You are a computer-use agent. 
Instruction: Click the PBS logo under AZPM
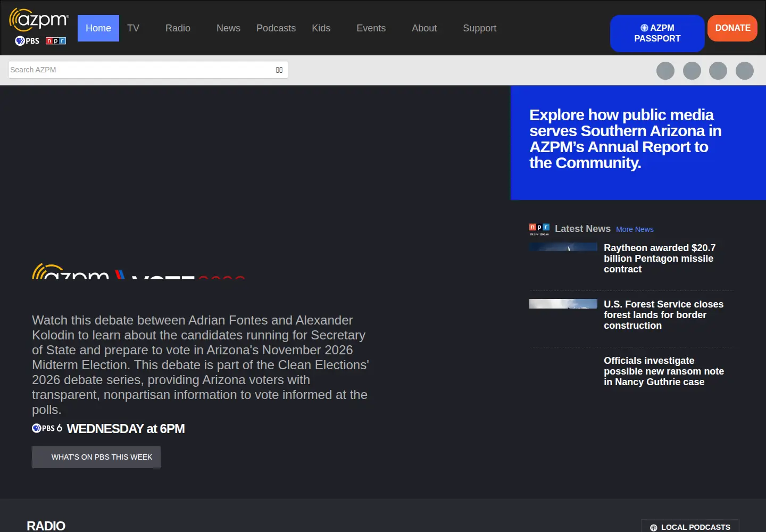point(27,41)
